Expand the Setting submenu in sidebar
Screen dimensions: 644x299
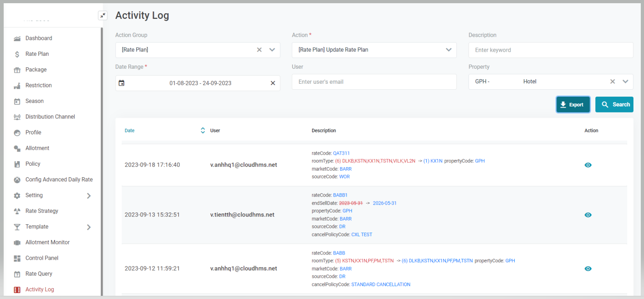[88, 196]
